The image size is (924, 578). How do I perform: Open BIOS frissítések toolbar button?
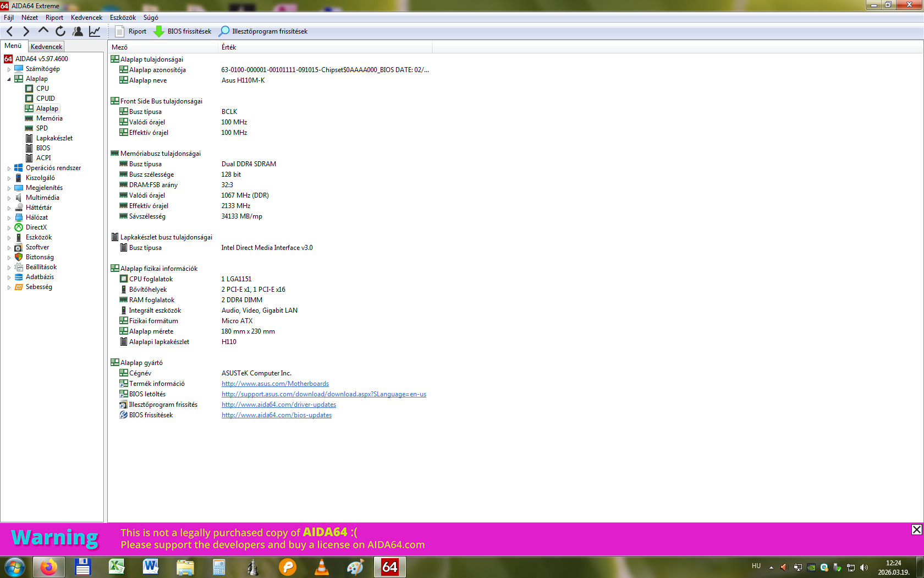(183, 31)
